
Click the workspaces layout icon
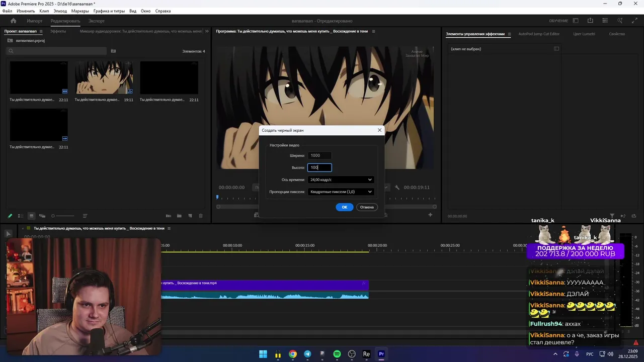coord(576,21)
